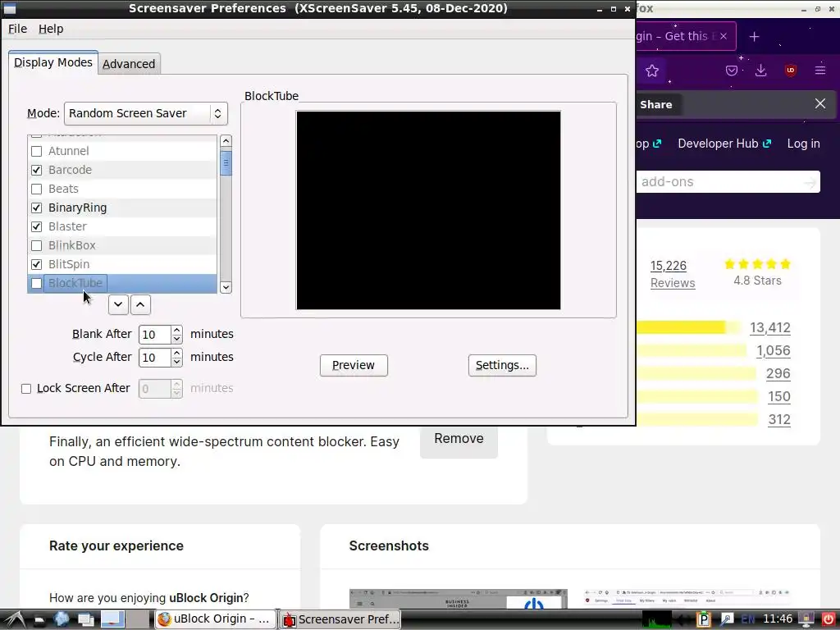The height and width of the screenshot is (630, 840).
Task: Open Firefox Pocket save icon
Action: pyautogui.click(x=732, y=71)
